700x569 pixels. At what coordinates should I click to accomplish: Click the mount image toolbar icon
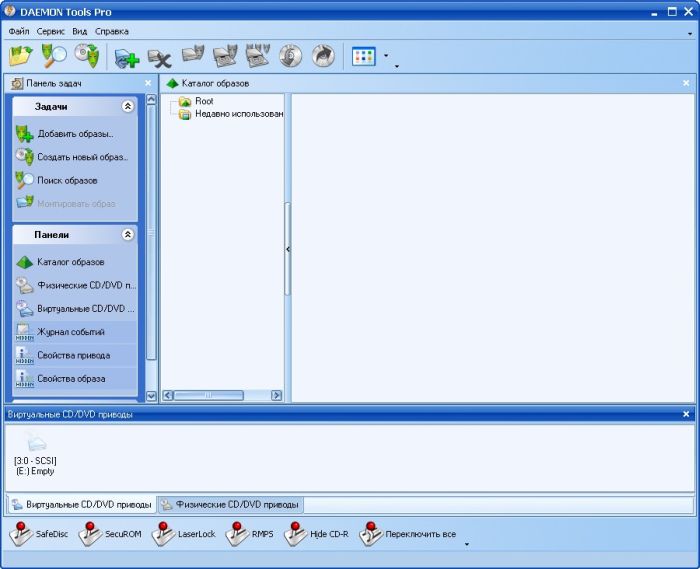pyautogui.click(x=193, y=55)
